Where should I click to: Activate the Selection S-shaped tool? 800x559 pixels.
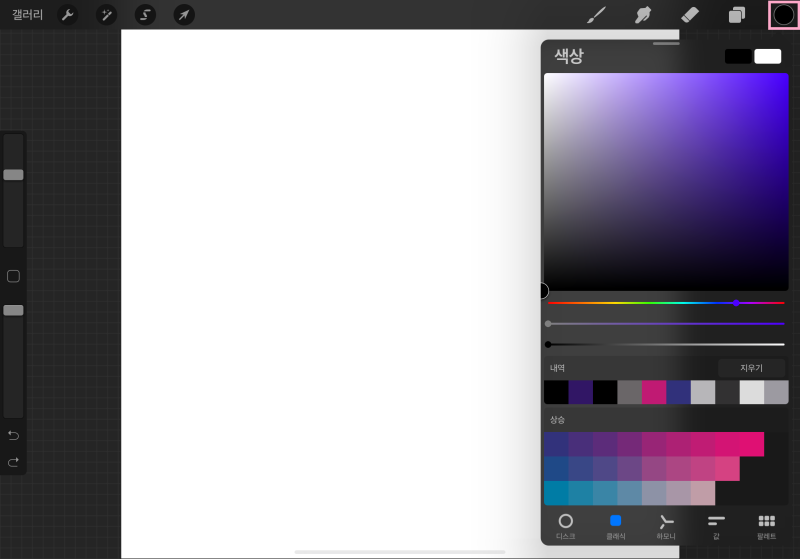click(145, 15)
